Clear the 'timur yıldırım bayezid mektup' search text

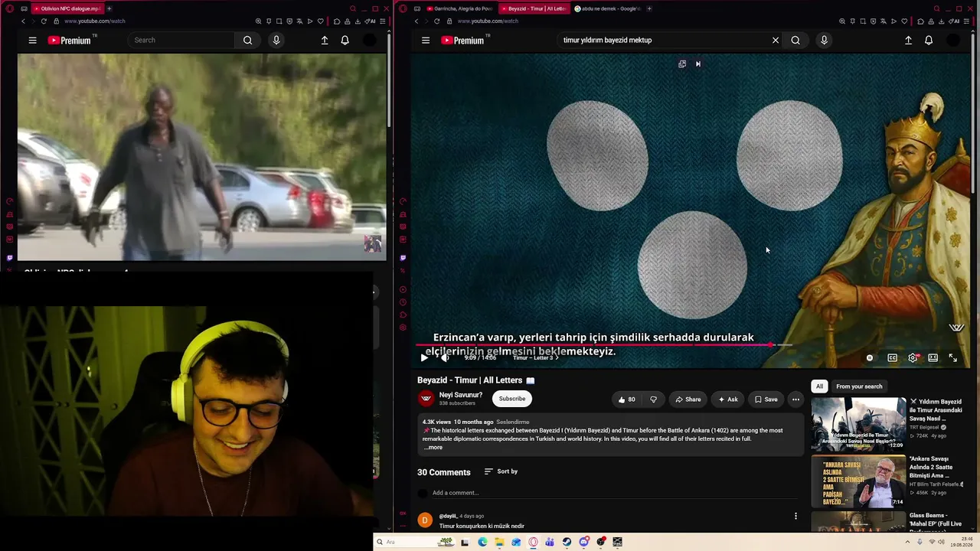point(776,41)
